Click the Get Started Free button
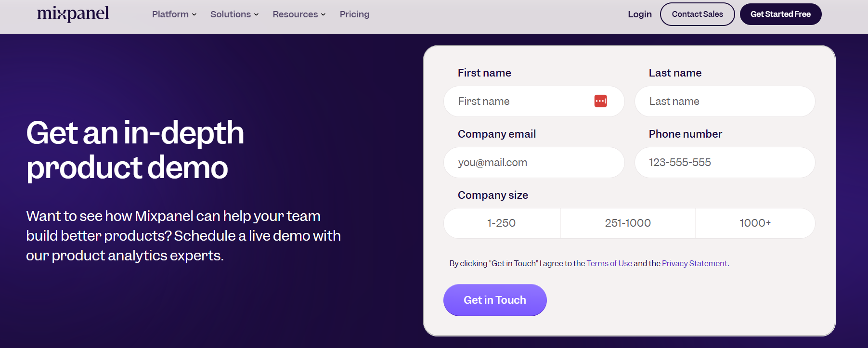 point(780,14)
